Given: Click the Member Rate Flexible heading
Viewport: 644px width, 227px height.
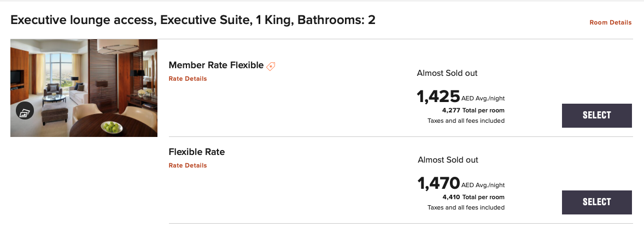Looking at the screenshot, I should click(216, 65).
